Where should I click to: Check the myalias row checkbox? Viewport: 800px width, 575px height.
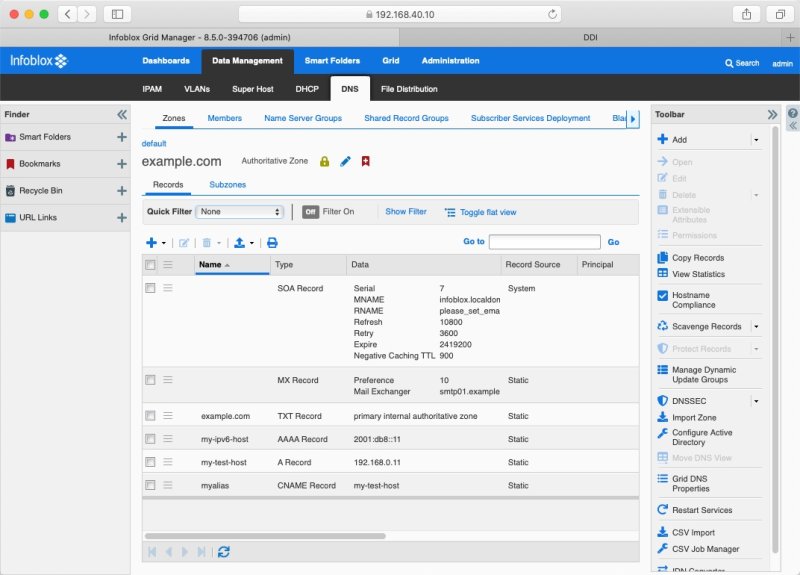click(x=150, y=485)
